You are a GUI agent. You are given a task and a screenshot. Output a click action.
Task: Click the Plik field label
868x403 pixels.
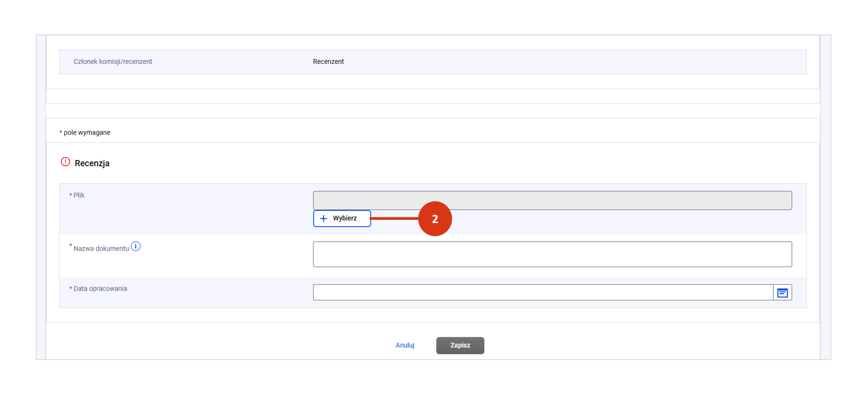79,195
